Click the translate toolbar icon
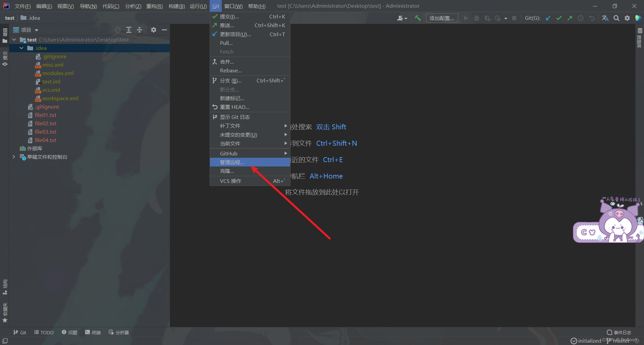The height and width of the screenshot is (345, 644). click(x=605, y=18)
